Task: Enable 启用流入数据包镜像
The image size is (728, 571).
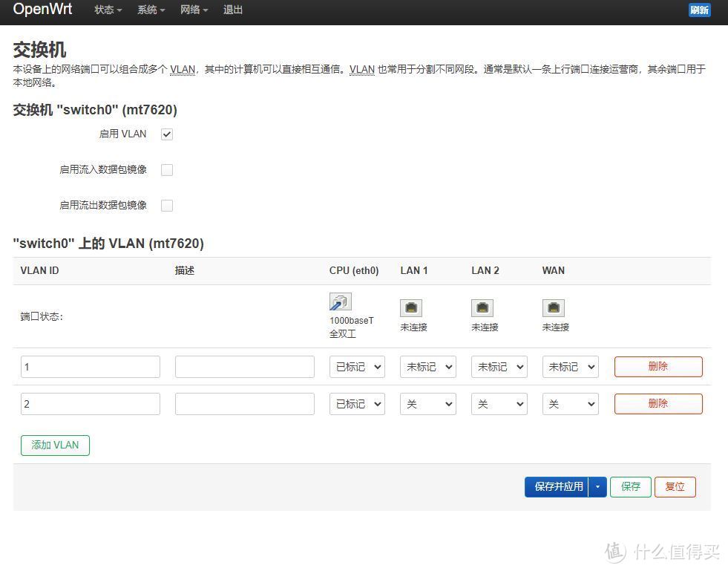Action: [x=166, y=169]
